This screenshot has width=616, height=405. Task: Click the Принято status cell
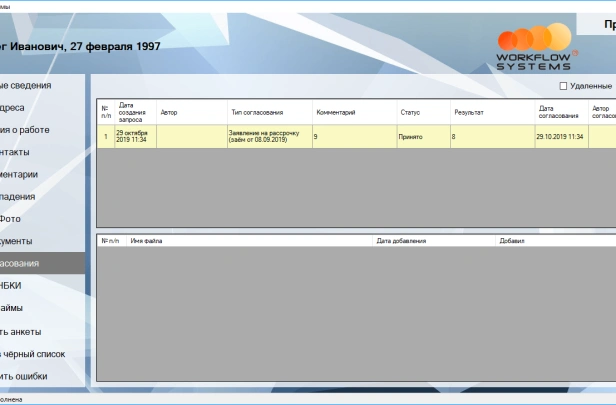click(x=411, y=136)
